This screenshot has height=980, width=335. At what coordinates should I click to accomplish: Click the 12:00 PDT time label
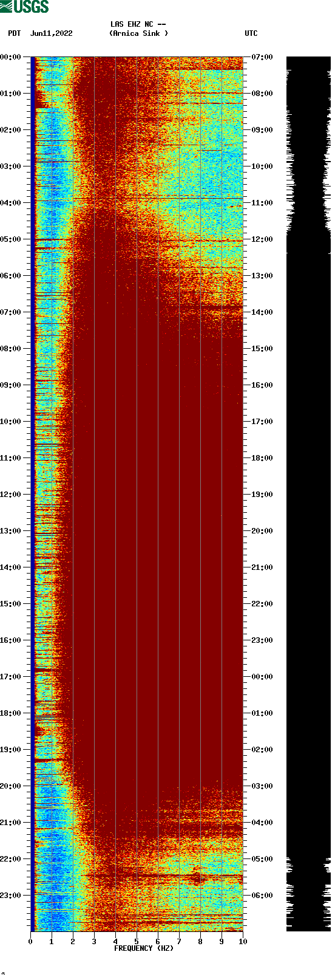click(x=11, y=495)
